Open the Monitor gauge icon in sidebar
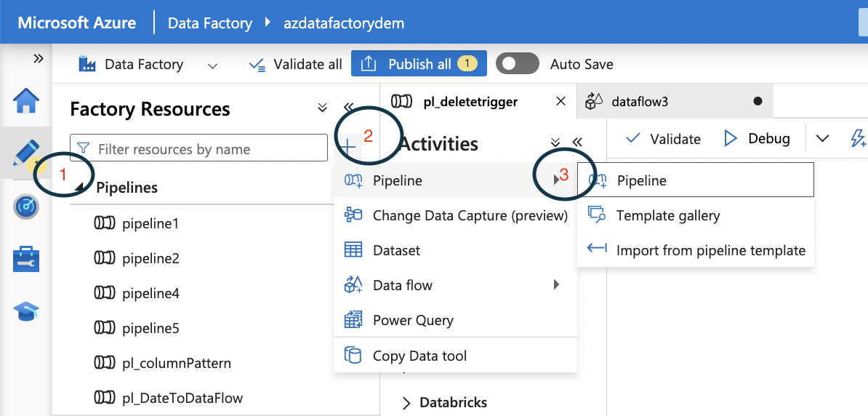The height and width of the screenshot is (416, 868). [26, 207]
